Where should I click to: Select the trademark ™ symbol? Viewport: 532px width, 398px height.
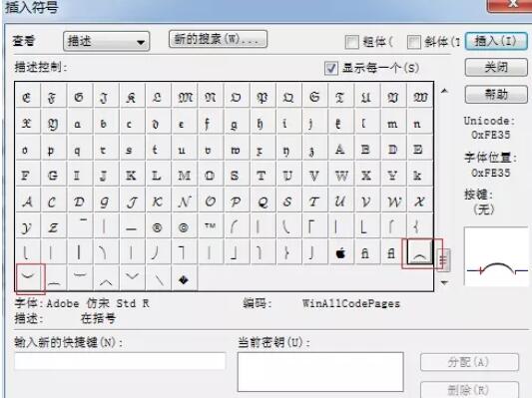coord(210,227)
